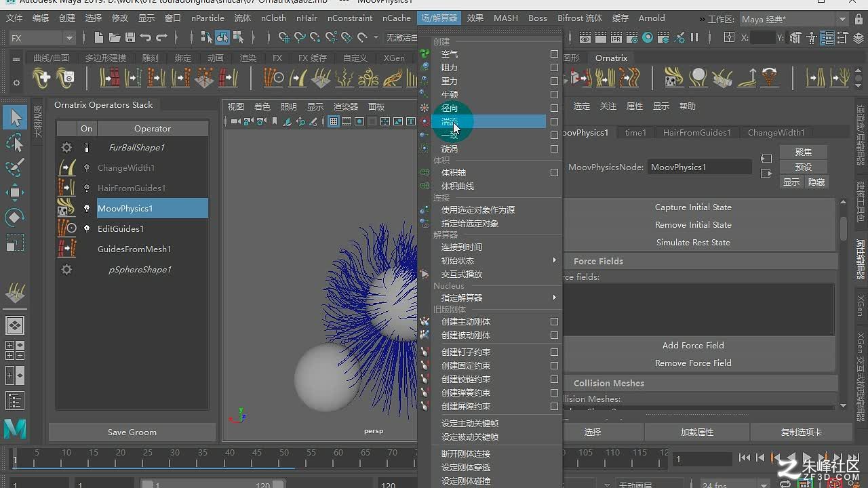The height and width of the screenshot is (488, 868).
Task: Click the select by hierarchy icon
Action: click(x=206, y=38)
